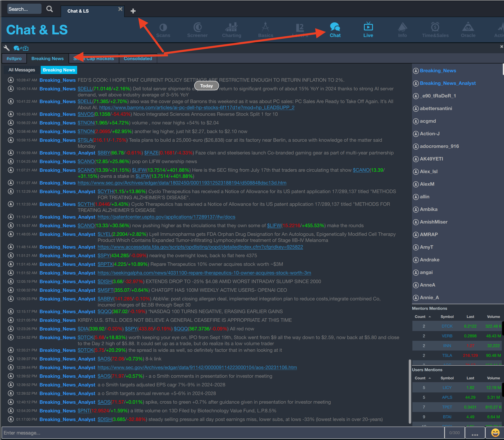Select user Annie_A in user list
Image resolution: width=504 pixels, height=440 pixels.
(x=429, y=298)
